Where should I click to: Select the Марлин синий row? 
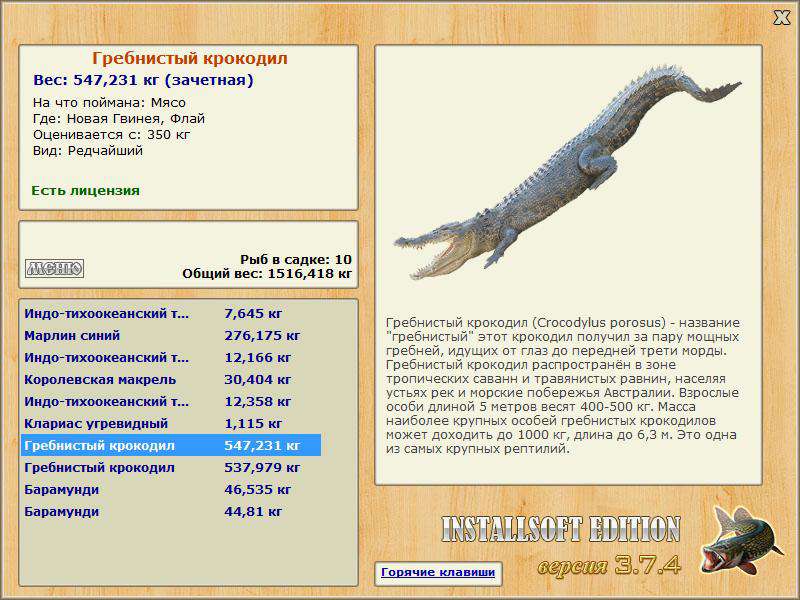(x=171, y=336)
